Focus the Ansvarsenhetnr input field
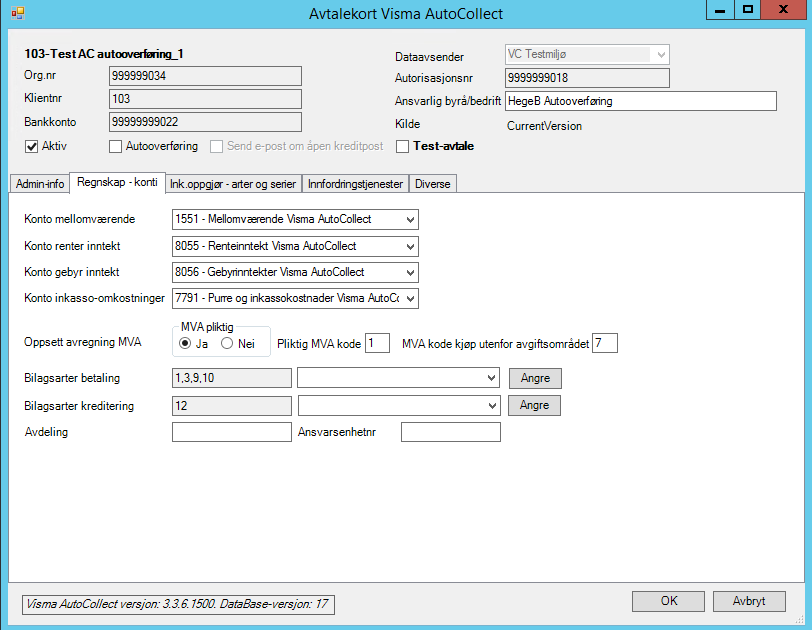The image size is (812, 630). 451,432
